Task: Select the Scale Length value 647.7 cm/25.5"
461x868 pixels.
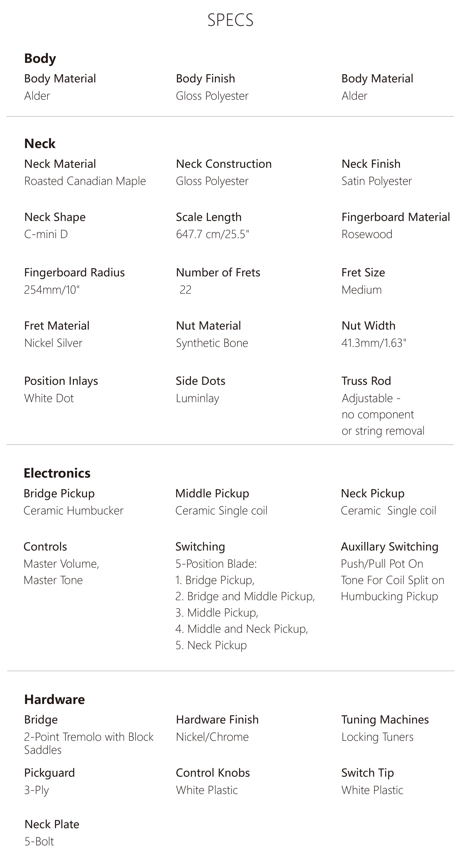Action: 212,234
